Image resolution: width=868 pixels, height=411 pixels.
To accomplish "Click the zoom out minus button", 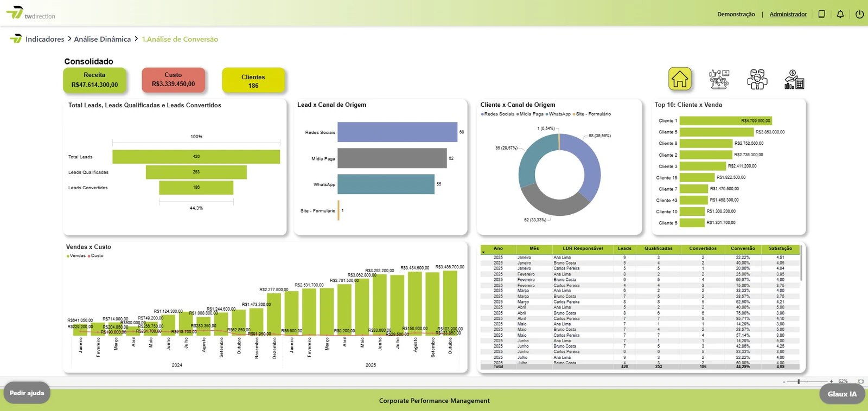I will click(784, 382).
